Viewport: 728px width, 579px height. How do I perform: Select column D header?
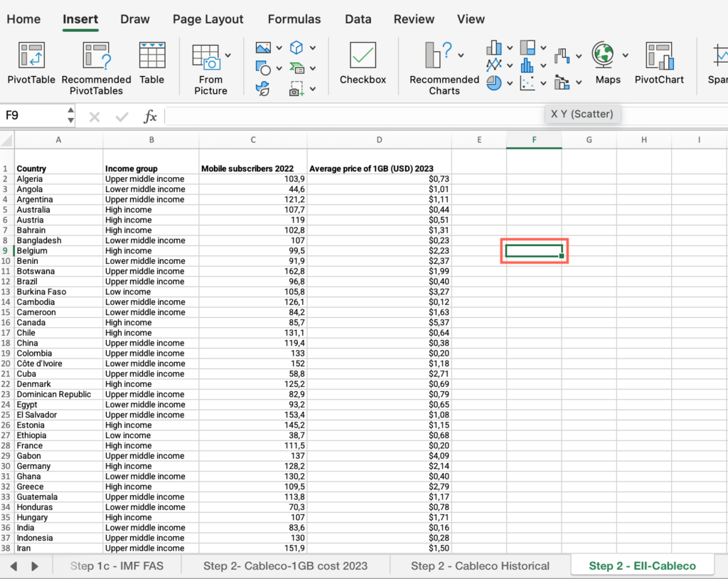380,140
